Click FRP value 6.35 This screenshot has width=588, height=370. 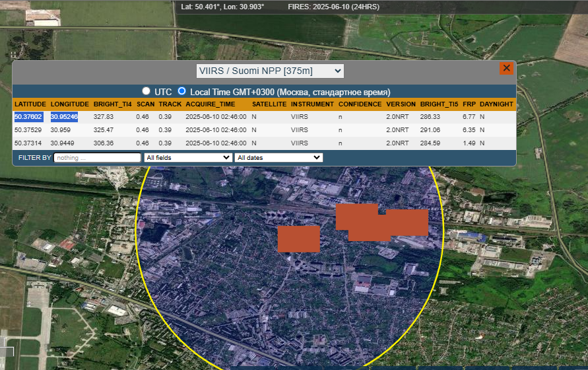coord(469,130)
